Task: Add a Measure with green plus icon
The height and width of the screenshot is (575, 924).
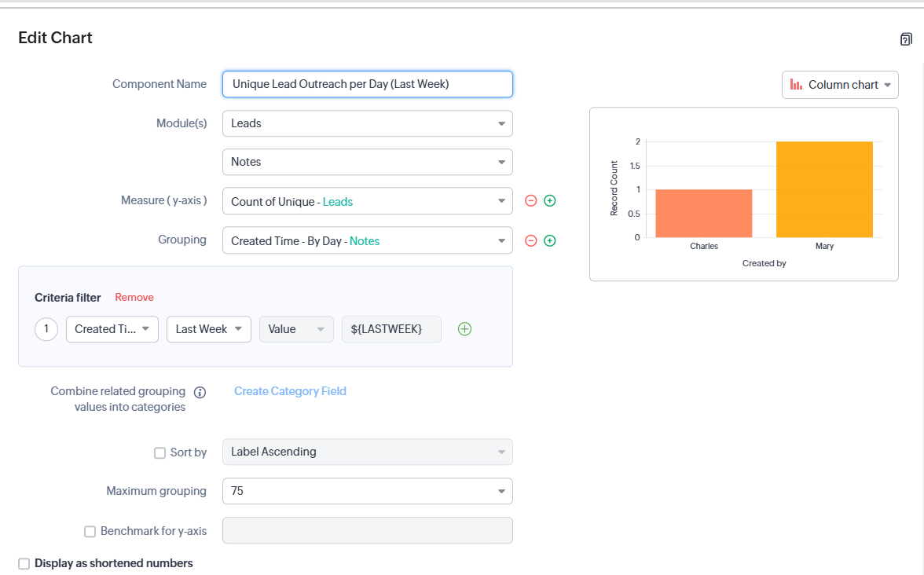Action: pos(550,201)
